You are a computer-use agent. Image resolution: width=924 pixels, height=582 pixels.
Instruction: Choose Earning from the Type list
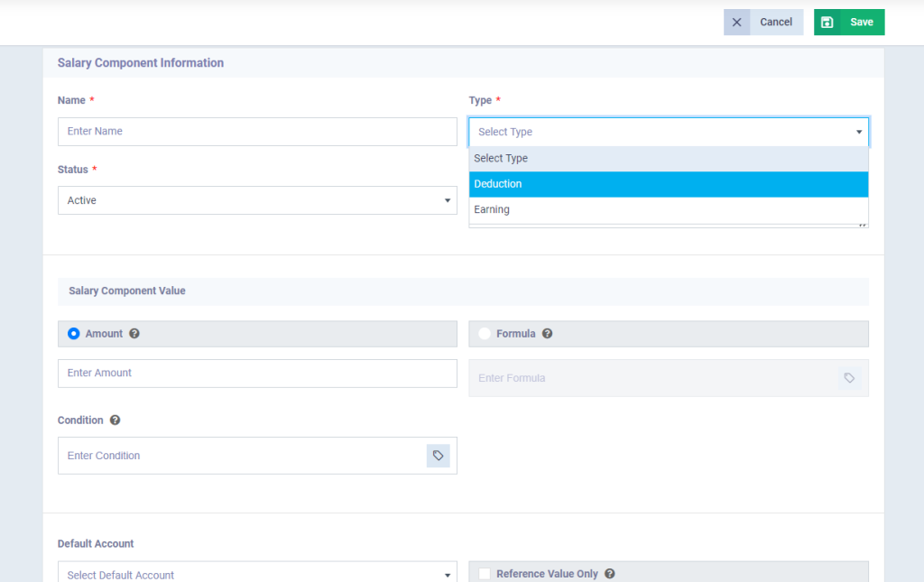click(x=669, y=209)
